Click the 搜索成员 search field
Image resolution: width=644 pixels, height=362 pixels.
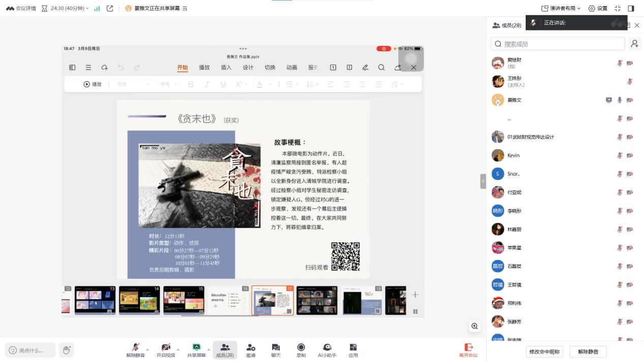click(x=558, y=44)
